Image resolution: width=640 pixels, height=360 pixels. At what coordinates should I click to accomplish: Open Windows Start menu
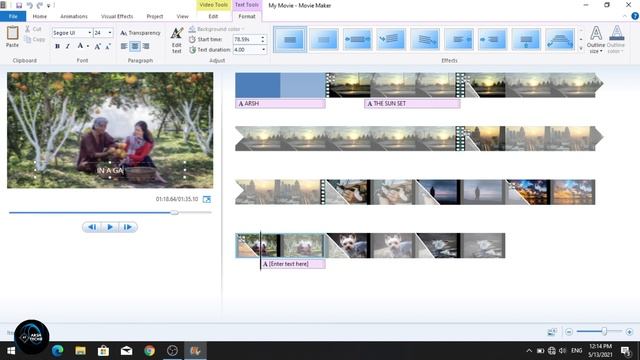(11, 351)
